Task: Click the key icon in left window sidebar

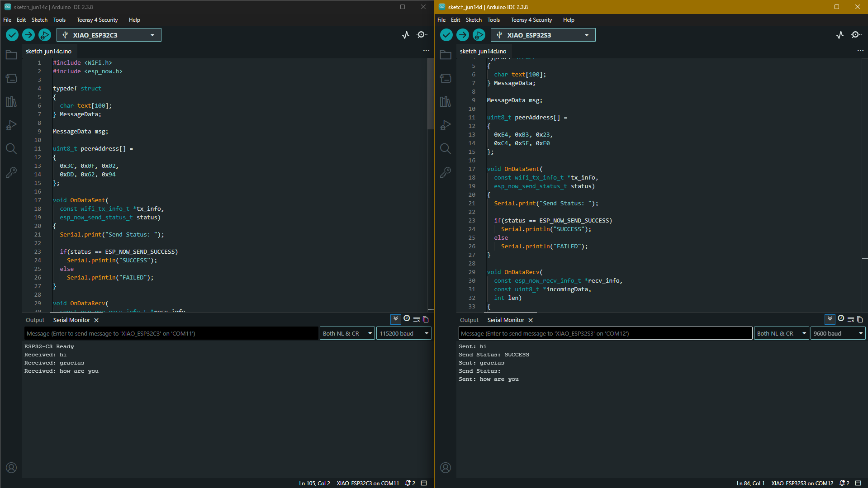Action: (x=11, y=172)
